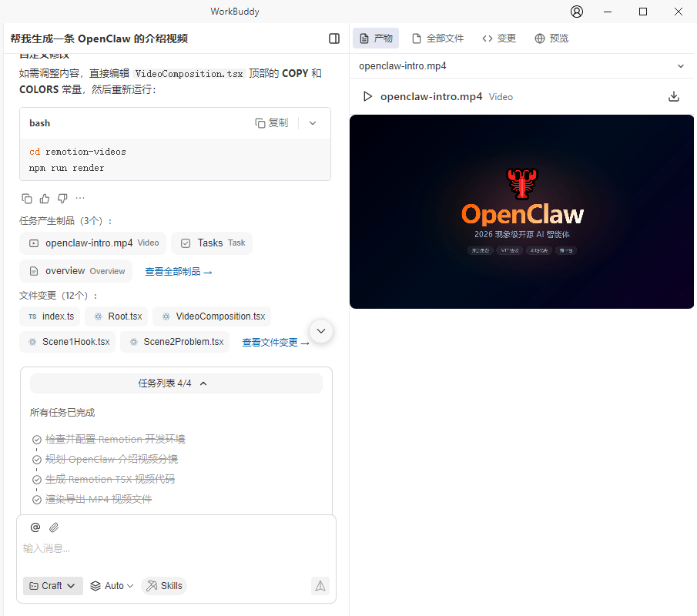Viewport: 697px width, 616px height.
Task: Open the overview artifact chip
Action: coord(76,271)
